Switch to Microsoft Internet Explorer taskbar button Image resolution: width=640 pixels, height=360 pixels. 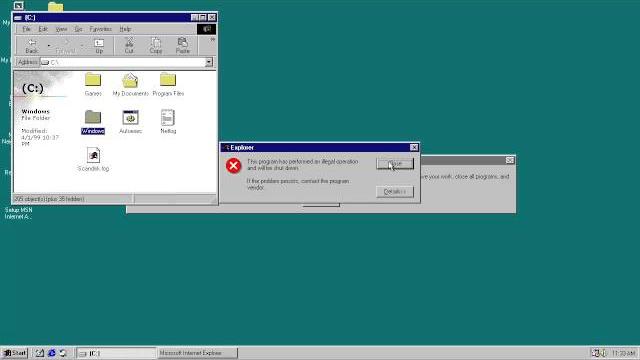tap(197, 353)
